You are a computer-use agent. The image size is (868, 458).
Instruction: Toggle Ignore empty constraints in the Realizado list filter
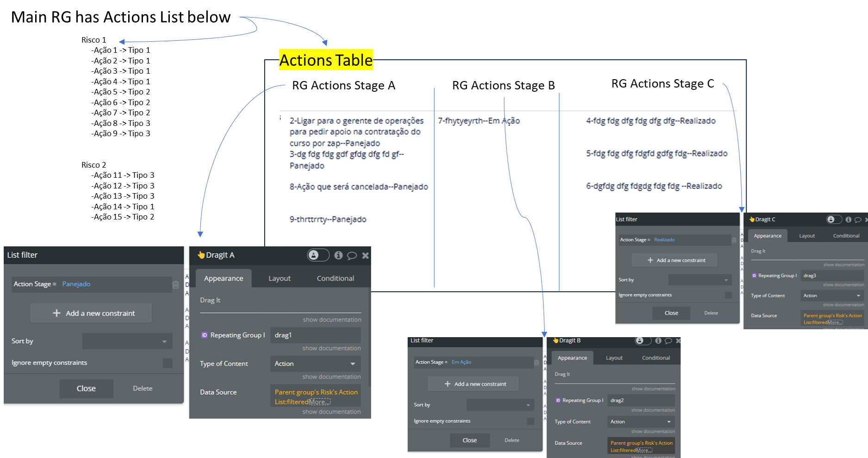point(728,294)
